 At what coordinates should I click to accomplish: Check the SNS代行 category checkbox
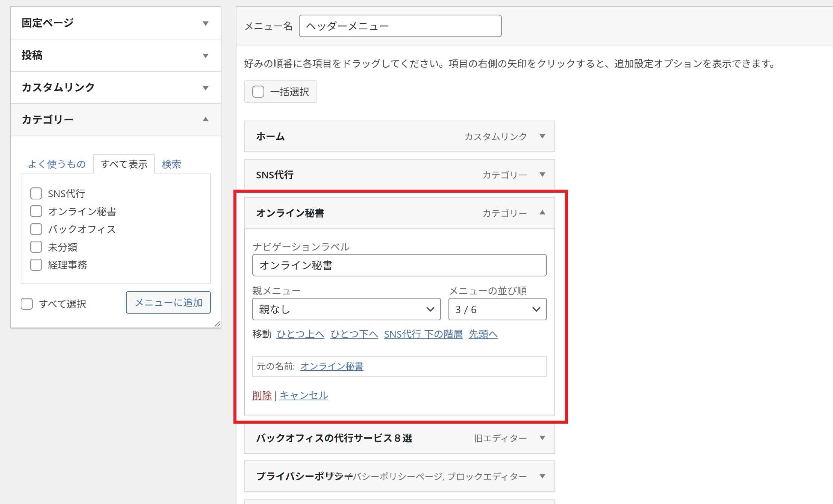pyautogui.click(x=36, y=193)
